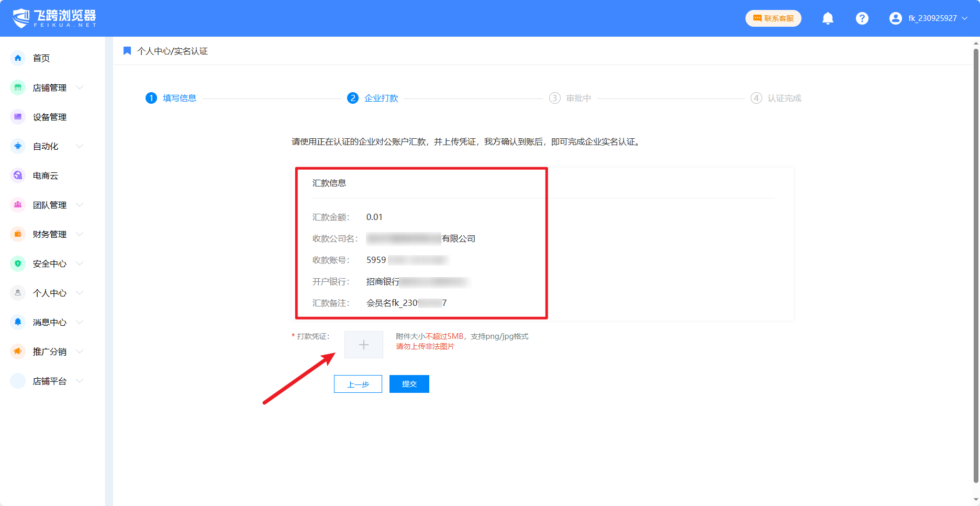Click the plus box to upload 打款凭证
Screen dimensions: 980x506
click(x=363, y=345)
